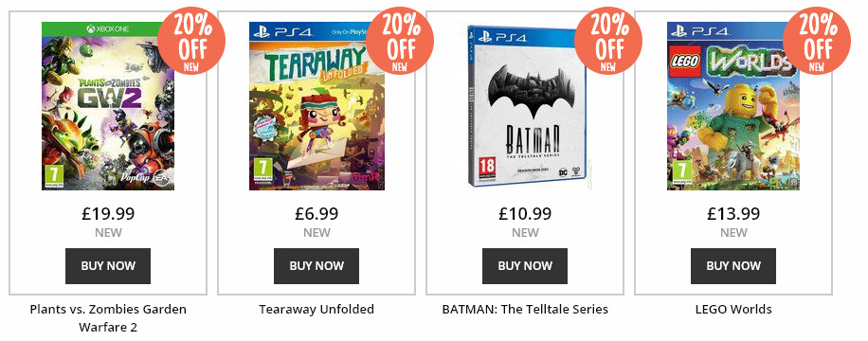
Task: Click the £10.99 price on Batman
Action: pos(525,213)
